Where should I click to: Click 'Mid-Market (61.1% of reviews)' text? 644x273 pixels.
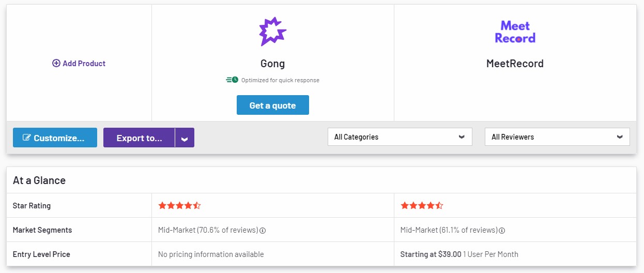point(449,230)
